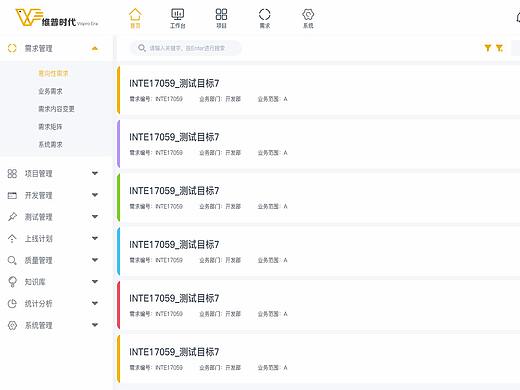The height and width of the screenshot is (390, 520).
Task: Click the 知识库 lightbulb icon in sidebar
Action: click(12, 282)
